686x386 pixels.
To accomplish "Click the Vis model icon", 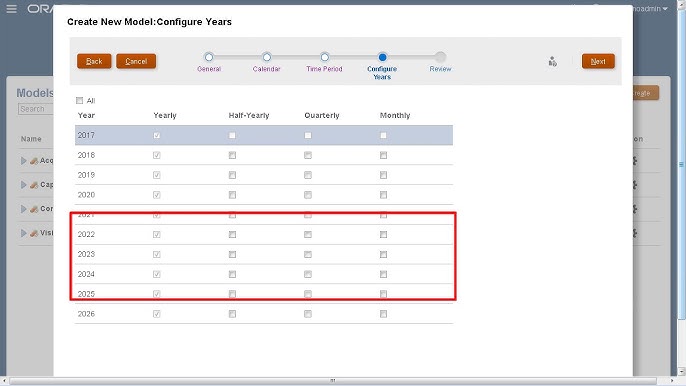I will coord(34,233).
